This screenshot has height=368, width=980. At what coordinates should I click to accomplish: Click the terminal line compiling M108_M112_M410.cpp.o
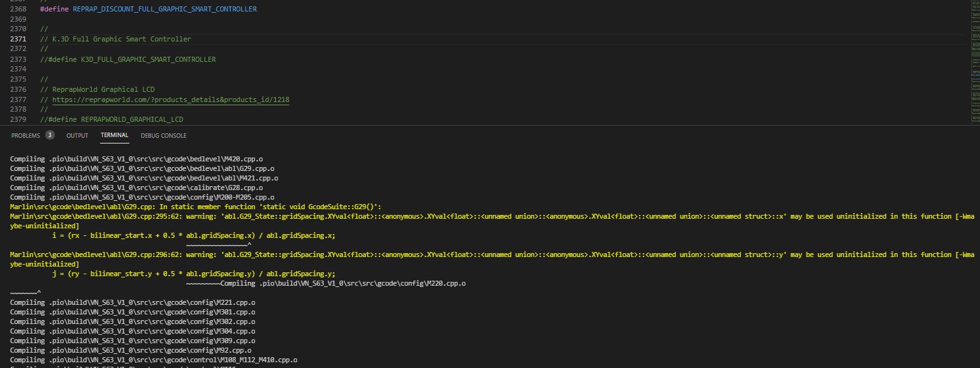coord(154,360)
